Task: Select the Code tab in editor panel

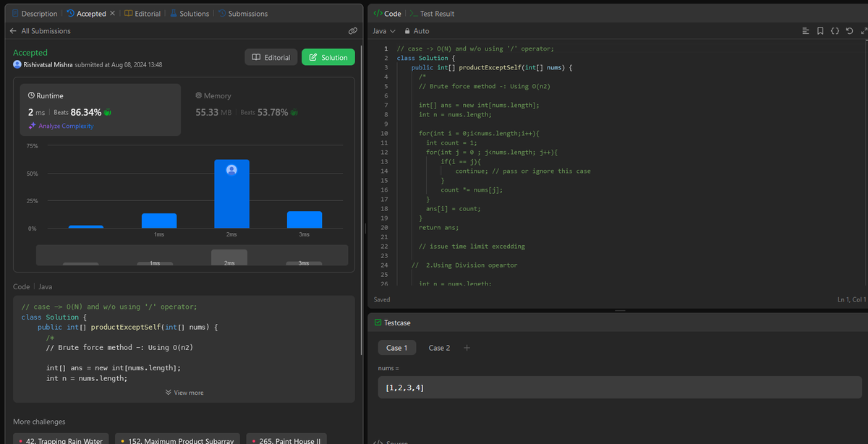Action: click(387, 14)
